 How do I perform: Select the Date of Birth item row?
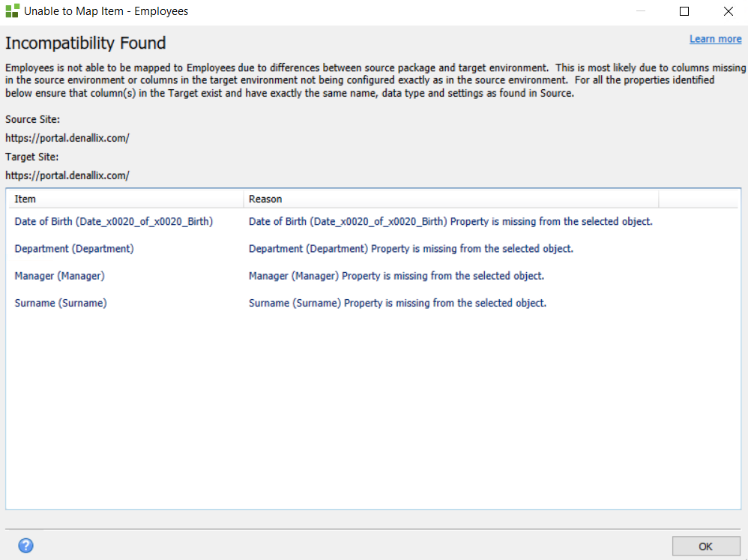pos(113,222)
